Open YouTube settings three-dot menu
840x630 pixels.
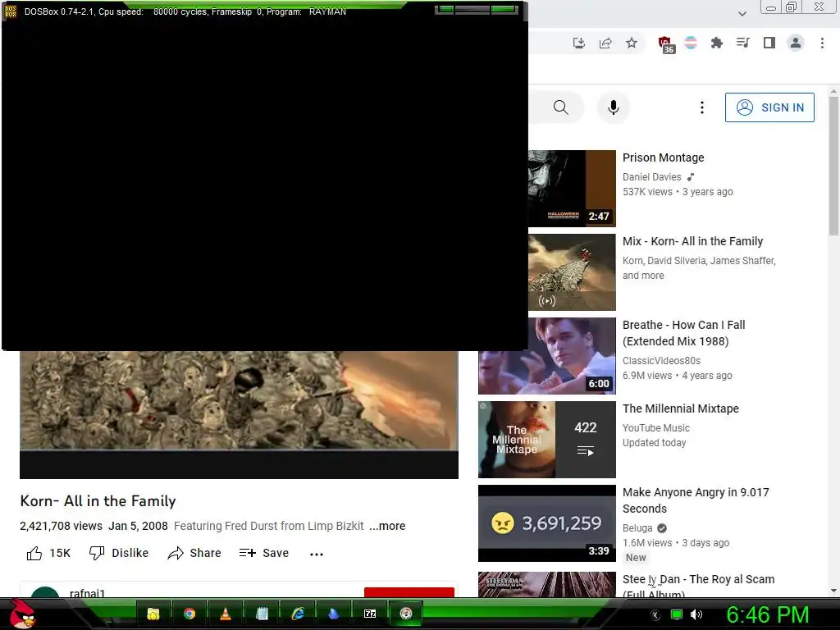pyautogui.click(x=702, y=107)
